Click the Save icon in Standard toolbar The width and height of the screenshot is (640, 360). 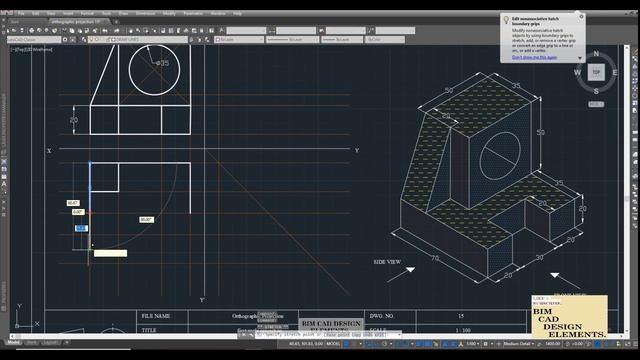pos(22,31)
